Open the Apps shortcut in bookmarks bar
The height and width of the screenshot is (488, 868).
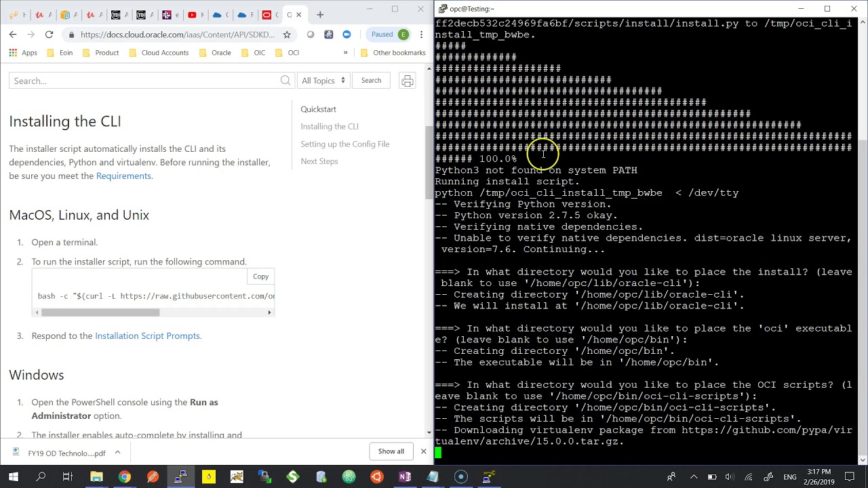click(23, 52)
